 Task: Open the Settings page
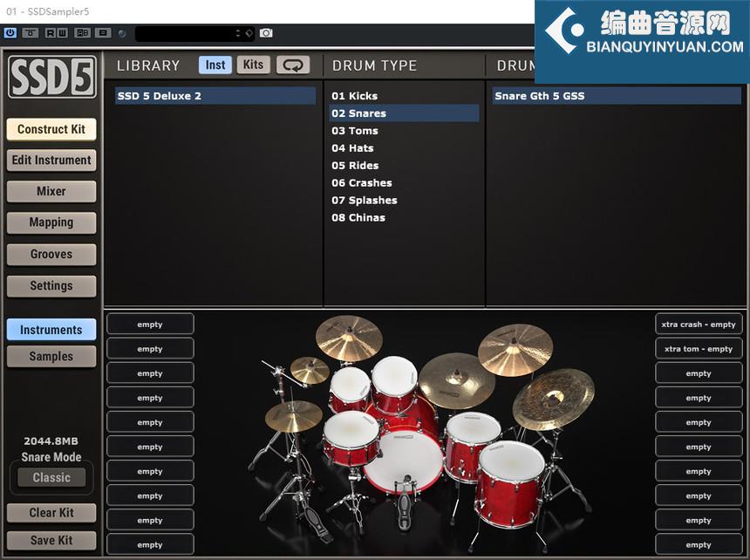(x=51, y=285)
